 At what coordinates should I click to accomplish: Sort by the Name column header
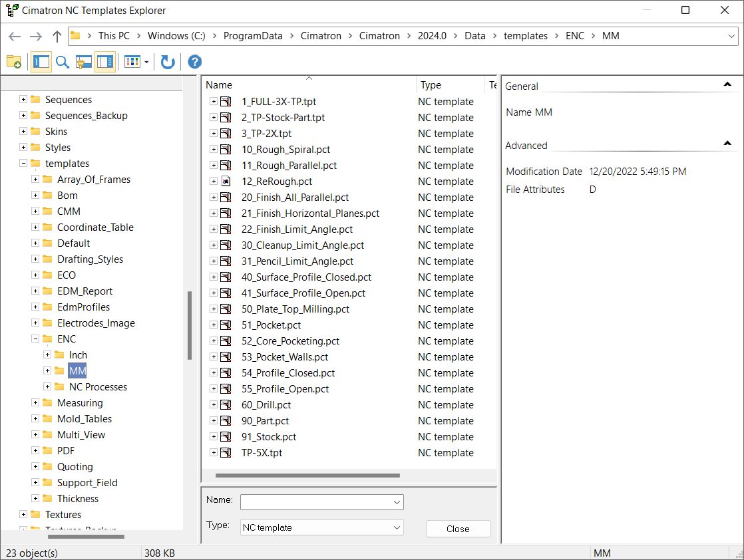(x=309, y=84)
